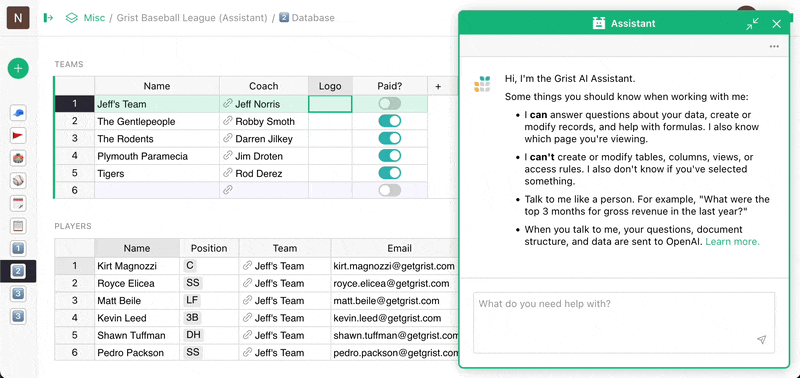The width and height of the screenshot is (800, 378).
Task: Select the Players Team column header
Action: (285, 248)
